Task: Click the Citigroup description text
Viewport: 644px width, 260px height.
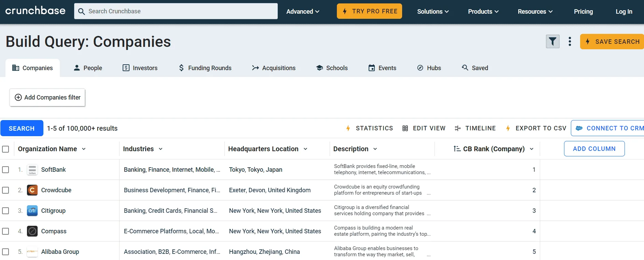Action: (x=382, y=210)
